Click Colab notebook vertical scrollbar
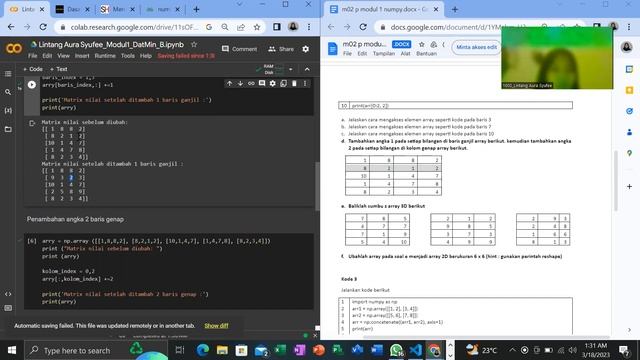 317,188
